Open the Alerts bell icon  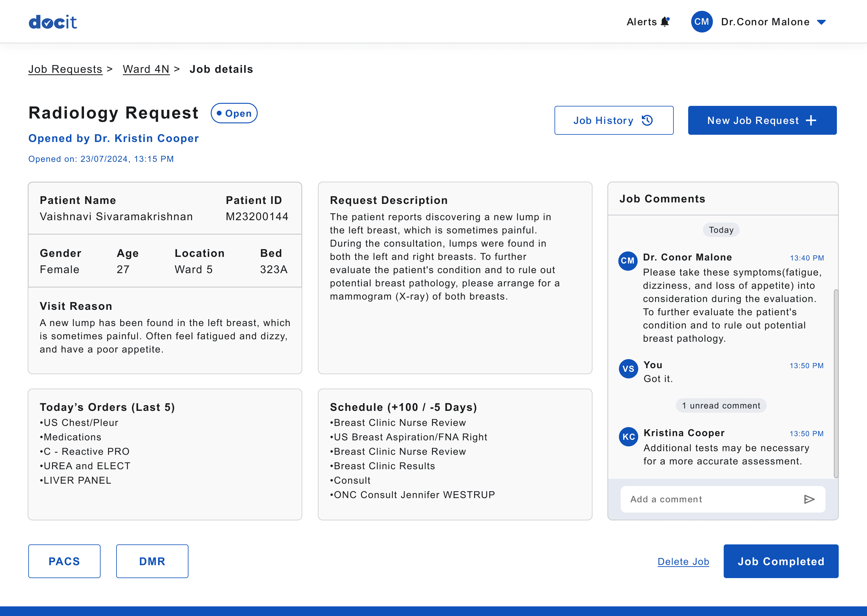pyautogui.click(x=665, y=22)
